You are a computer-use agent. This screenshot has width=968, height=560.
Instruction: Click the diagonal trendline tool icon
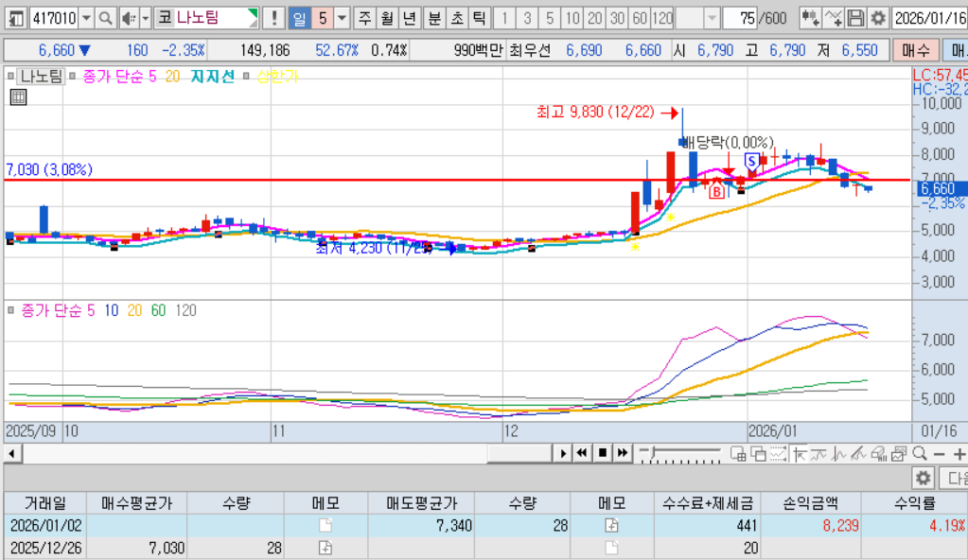coord(858,454)
